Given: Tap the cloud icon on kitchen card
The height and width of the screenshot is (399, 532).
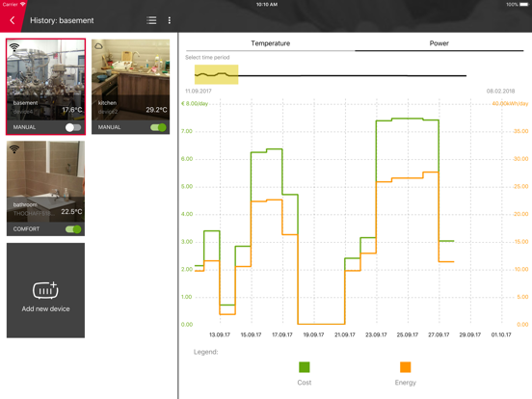Looking at the screenshot, I should [x=98, y=46].
